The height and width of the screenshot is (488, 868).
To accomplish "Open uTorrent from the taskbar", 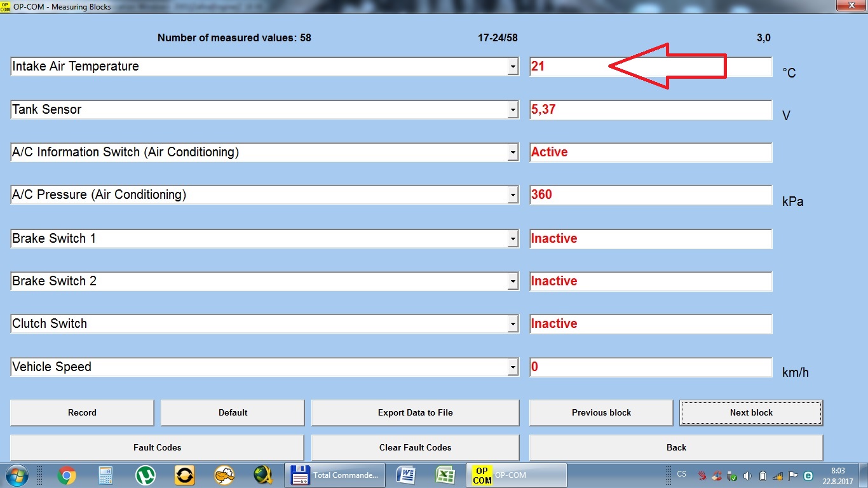I will click(146, 475).
